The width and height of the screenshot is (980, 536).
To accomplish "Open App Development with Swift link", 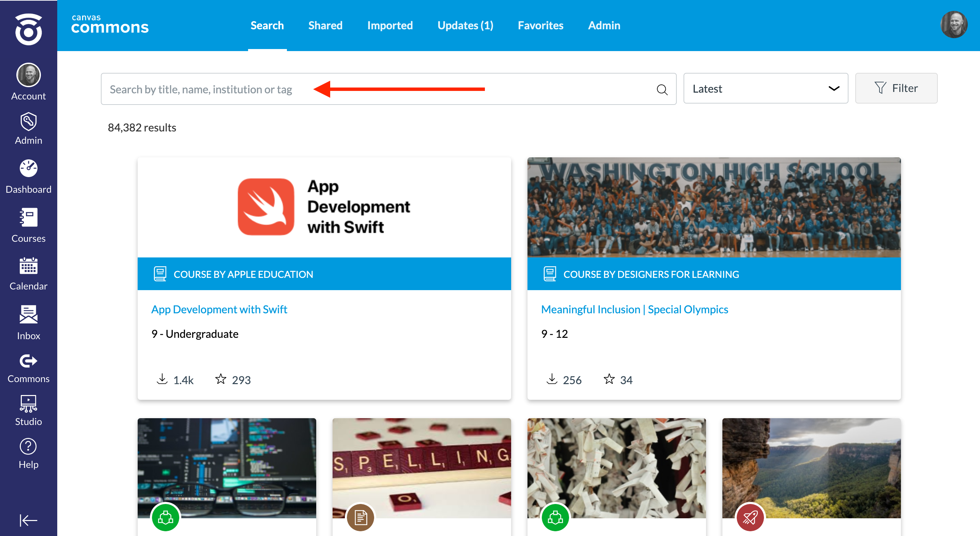I will pos(219,310).
